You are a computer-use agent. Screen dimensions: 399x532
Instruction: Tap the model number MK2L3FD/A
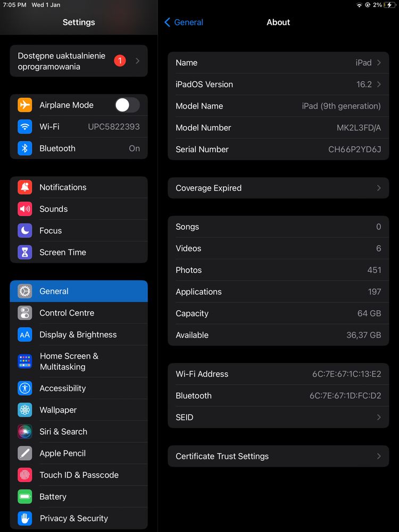pyautogui.click(x=359, y=128)
